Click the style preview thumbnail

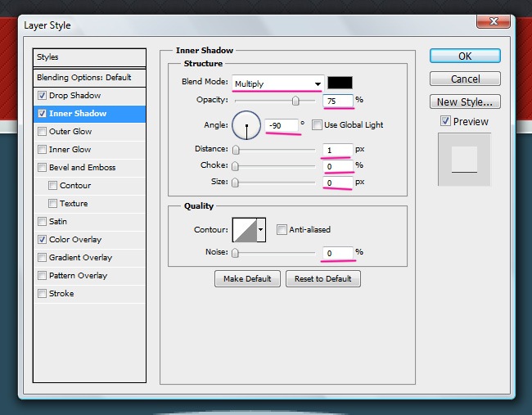[x=464, y=160]
